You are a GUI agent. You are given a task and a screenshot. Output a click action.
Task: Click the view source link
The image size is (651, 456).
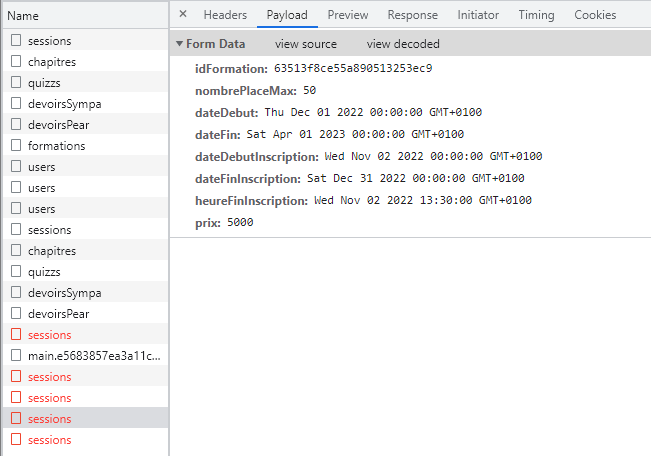pos(306,44)
